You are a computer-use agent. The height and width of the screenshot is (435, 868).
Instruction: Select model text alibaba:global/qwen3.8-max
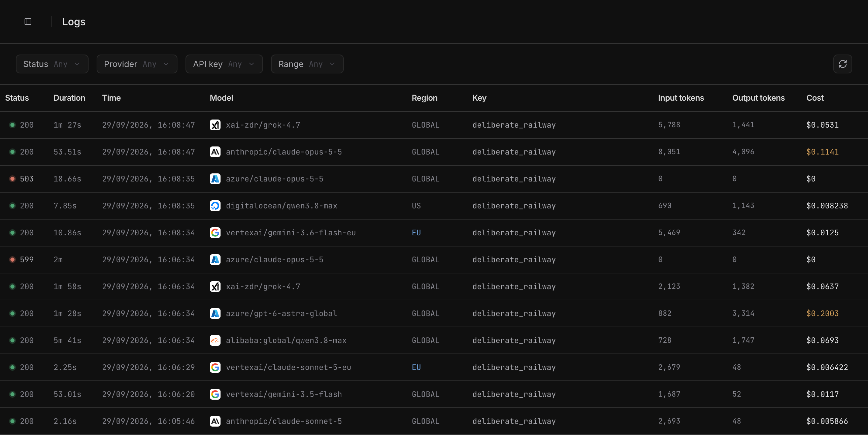pos(286,341)
